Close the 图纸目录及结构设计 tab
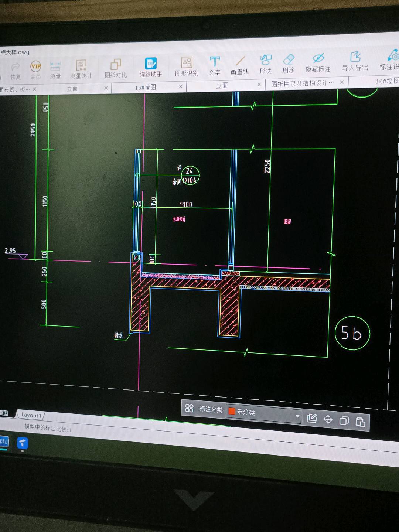399x532 pixels. (x=342, y=82)
